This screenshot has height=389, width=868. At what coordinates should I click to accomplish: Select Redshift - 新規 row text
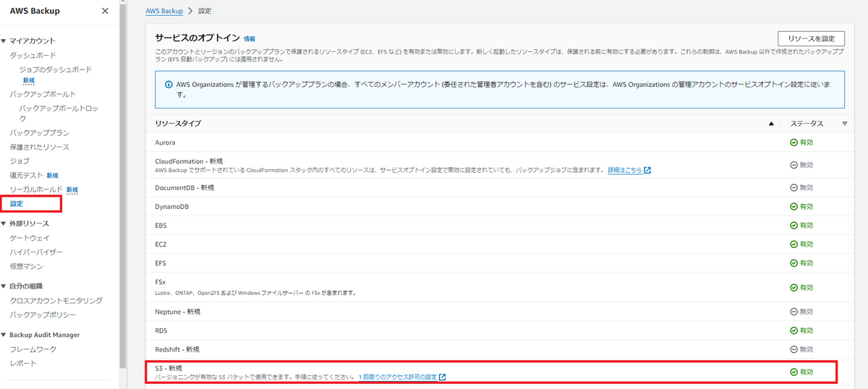176,349
